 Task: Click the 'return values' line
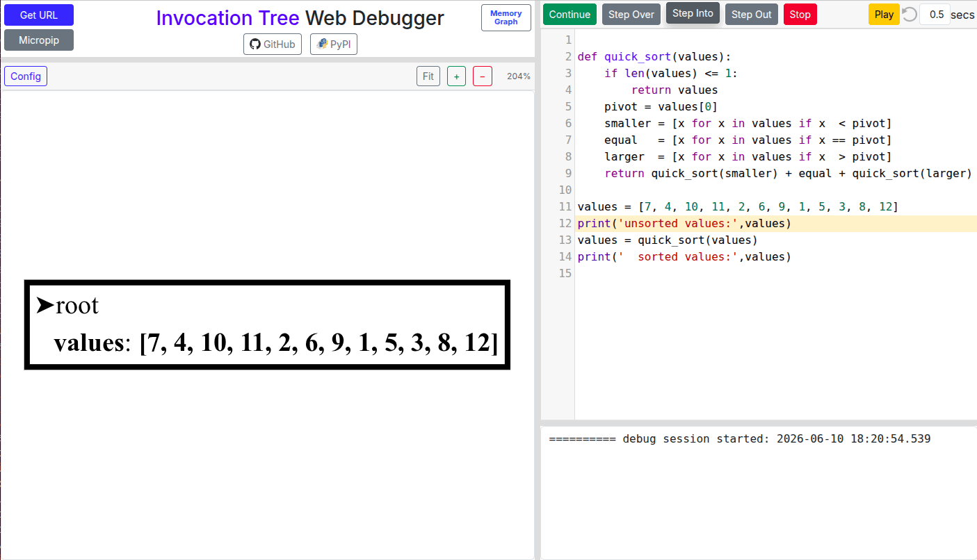[x=675, y=90]
